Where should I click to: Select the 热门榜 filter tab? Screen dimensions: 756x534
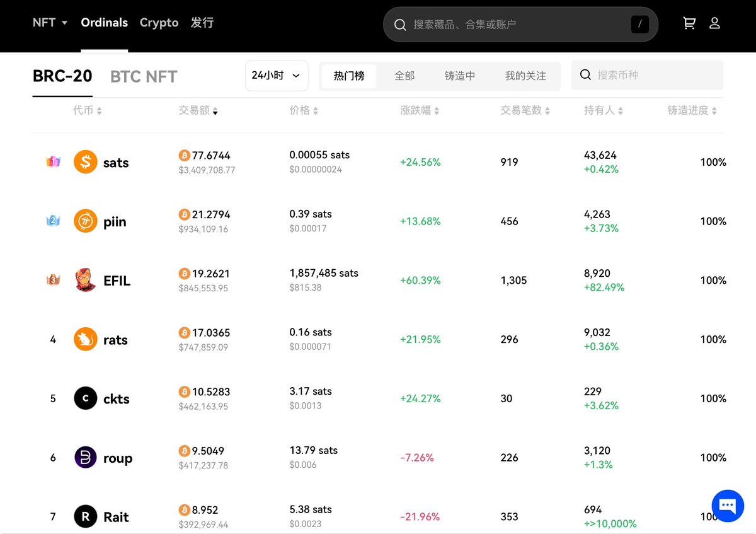349,76
